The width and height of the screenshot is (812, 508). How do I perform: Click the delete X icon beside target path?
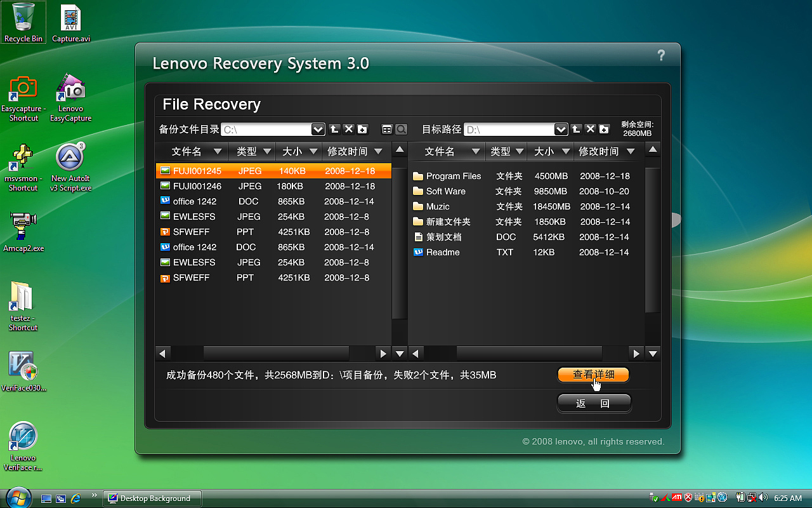tap(590, 130)
